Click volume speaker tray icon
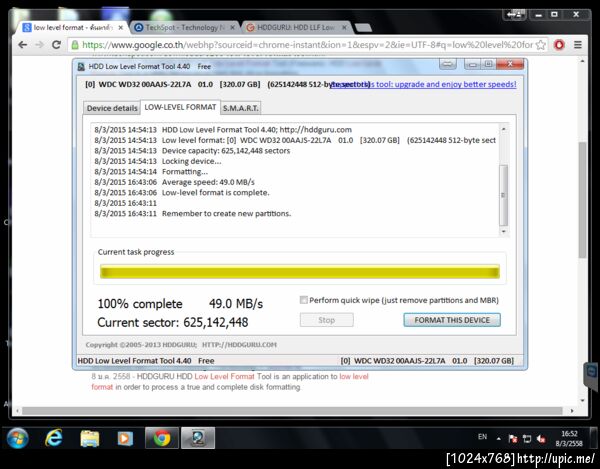This screenshot has height=469, width=600. (x=541, y=439)
